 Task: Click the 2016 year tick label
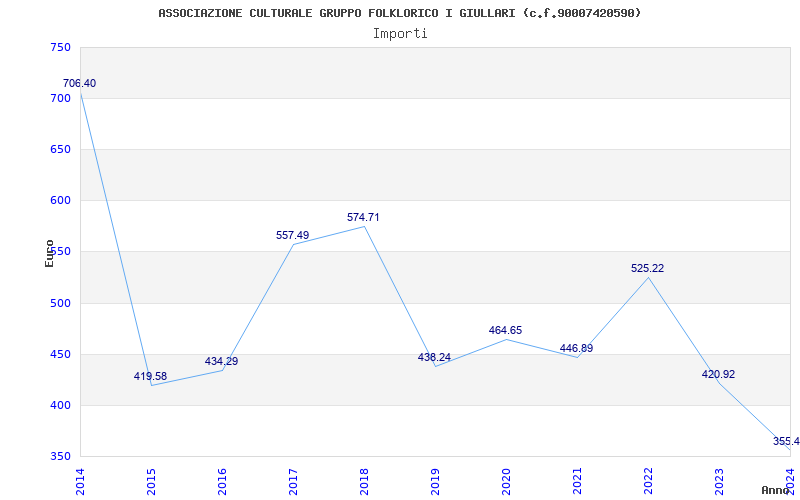point(222,481)
